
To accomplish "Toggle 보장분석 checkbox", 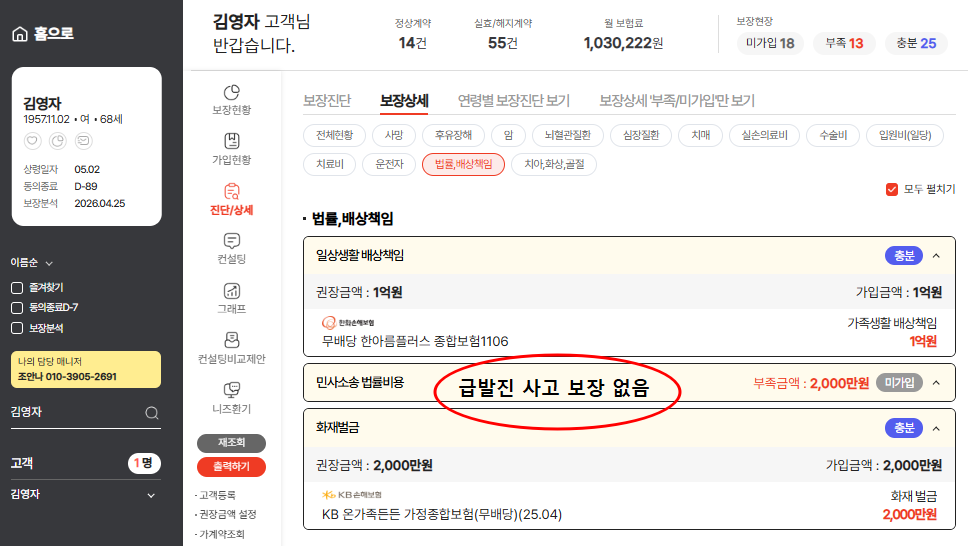I will point(17,328).
